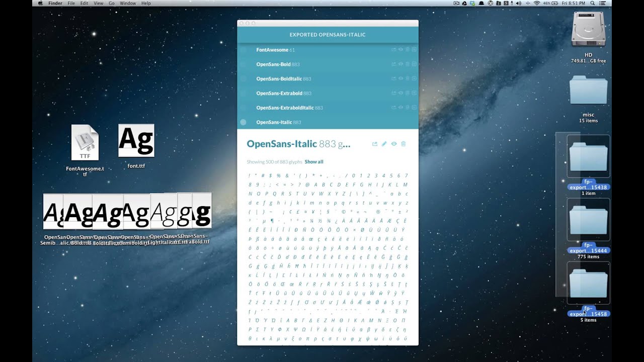Open the Help menu

pyautogui.click(x=146, y=3)
